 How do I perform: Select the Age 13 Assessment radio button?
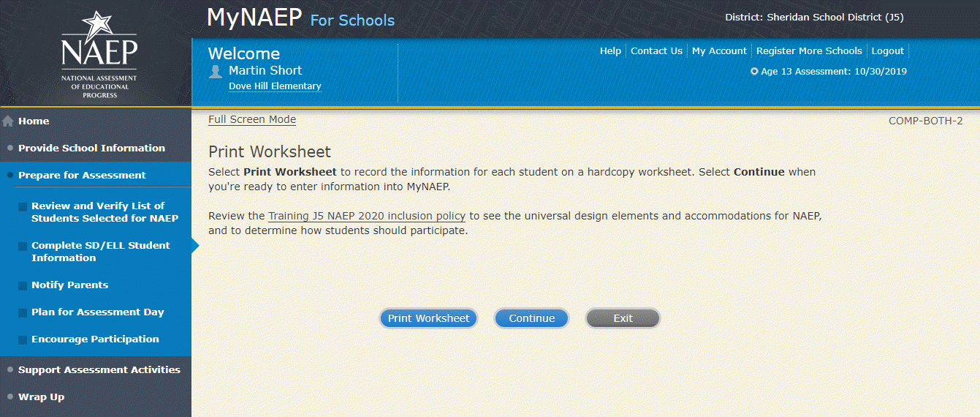tap(754, 72)
